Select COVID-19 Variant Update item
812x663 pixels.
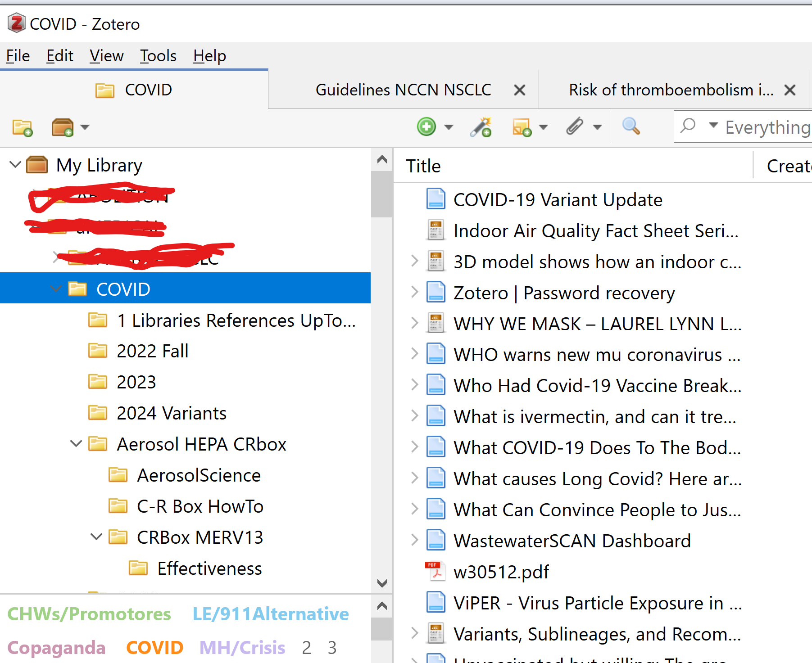click(x=558, y=200)
